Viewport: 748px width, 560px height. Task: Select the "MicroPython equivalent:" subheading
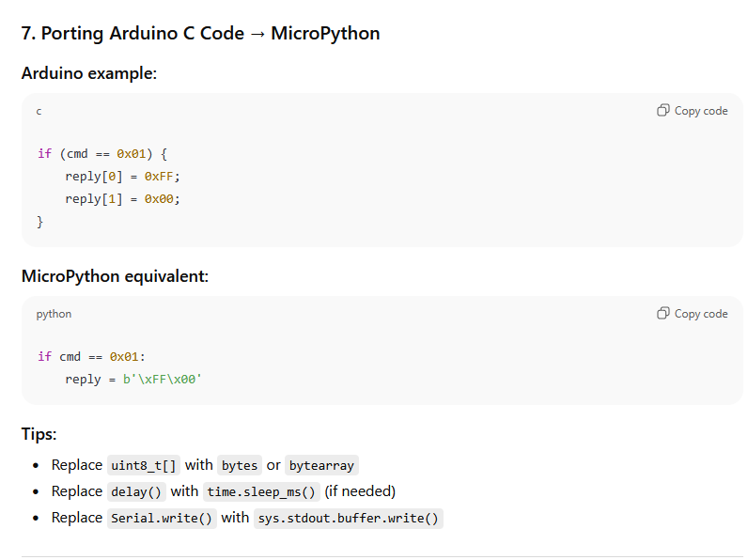click(x=115, y=276)
